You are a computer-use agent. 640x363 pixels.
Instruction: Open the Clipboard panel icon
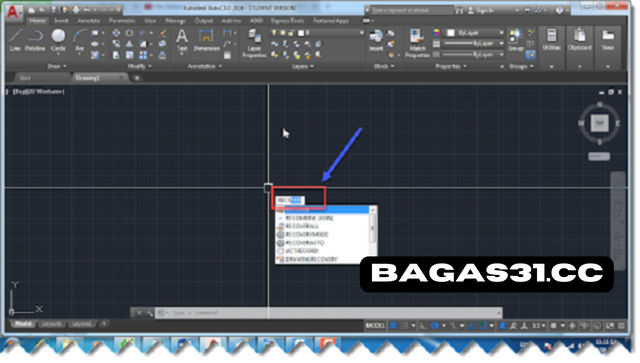click(x=580, y=40)
